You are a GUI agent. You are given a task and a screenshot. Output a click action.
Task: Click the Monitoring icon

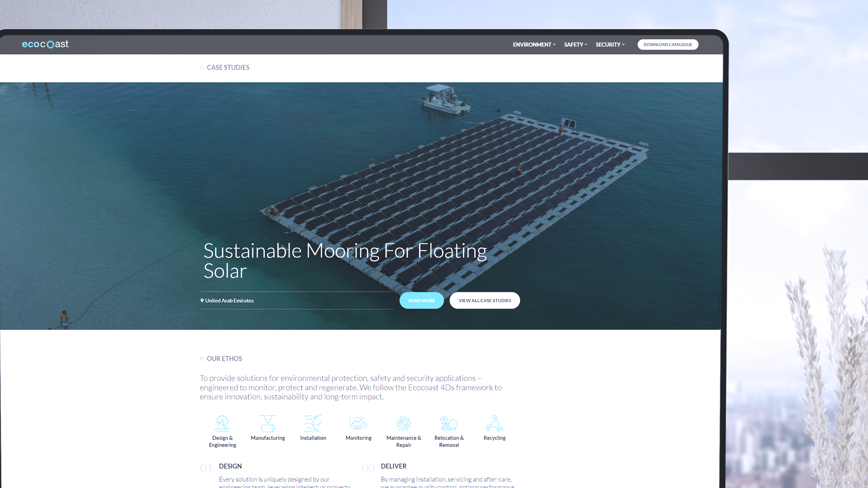click(358, 424)
